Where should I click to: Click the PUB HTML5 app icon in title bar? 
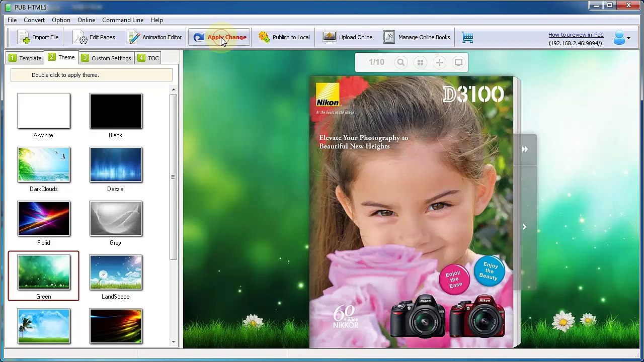8,7
